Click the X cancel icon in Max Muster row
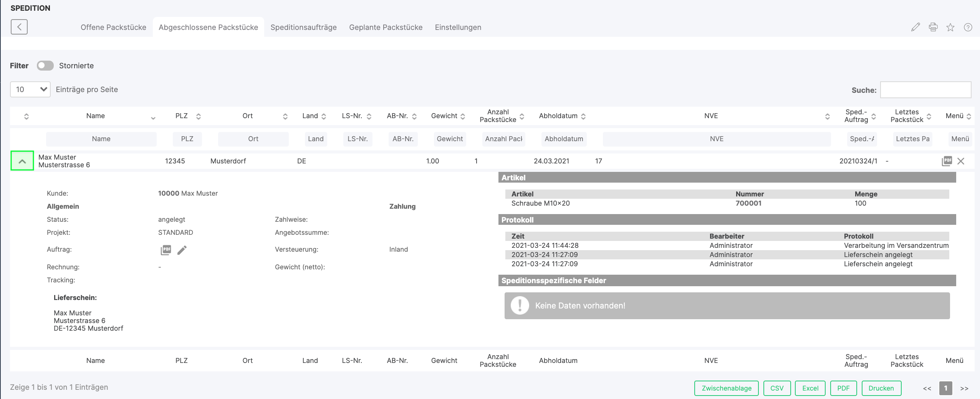The image size is (980, 399). (x=961, y=161)
